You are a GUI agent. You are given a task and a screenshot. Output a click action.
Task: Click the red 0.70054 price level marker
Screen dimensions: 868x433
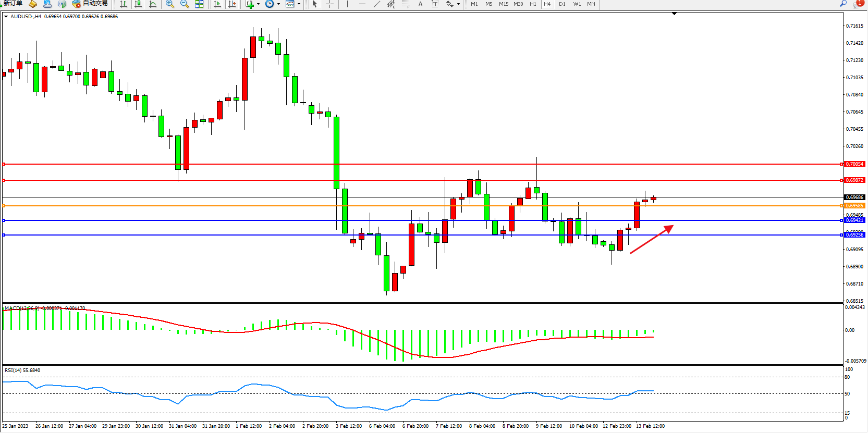tap(854, 164)
